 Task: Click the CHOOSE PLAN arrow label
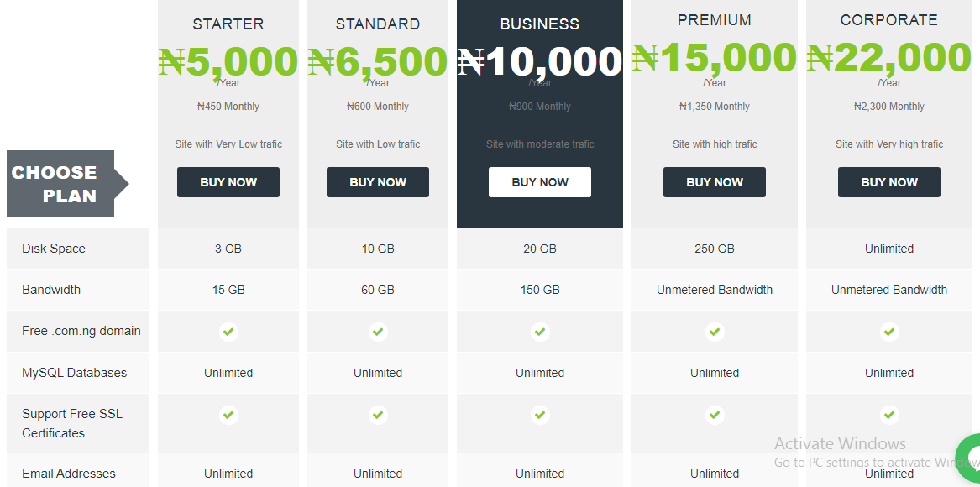67,184
